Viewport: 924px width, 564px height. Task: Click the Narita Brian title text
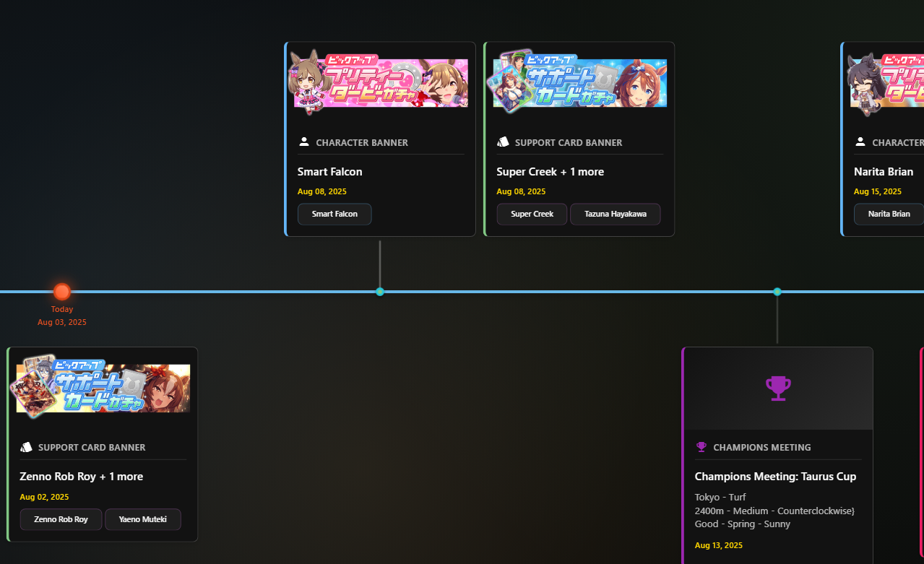point(884,172)
